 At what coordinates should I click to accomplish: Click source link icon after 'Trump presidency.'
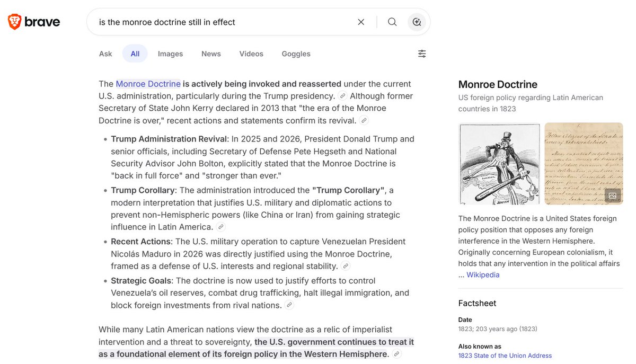coord(343,96)
